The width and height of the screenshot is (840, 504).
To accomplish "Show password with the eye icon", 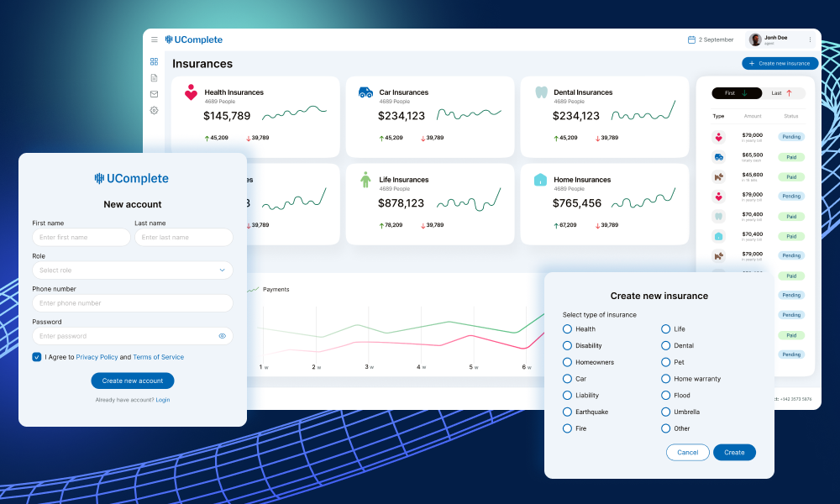I will tap(223, 336).
